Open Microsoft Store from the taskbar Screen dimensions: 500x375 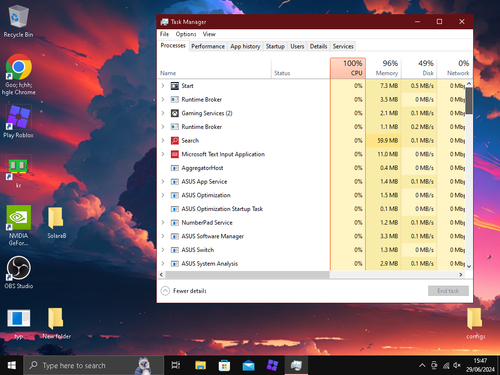(x=224, y=365)
